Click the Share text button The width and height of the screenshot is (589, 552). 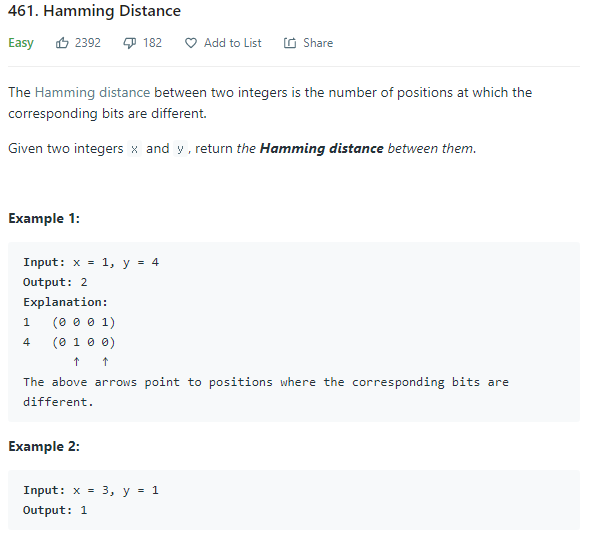click(318, 43)
